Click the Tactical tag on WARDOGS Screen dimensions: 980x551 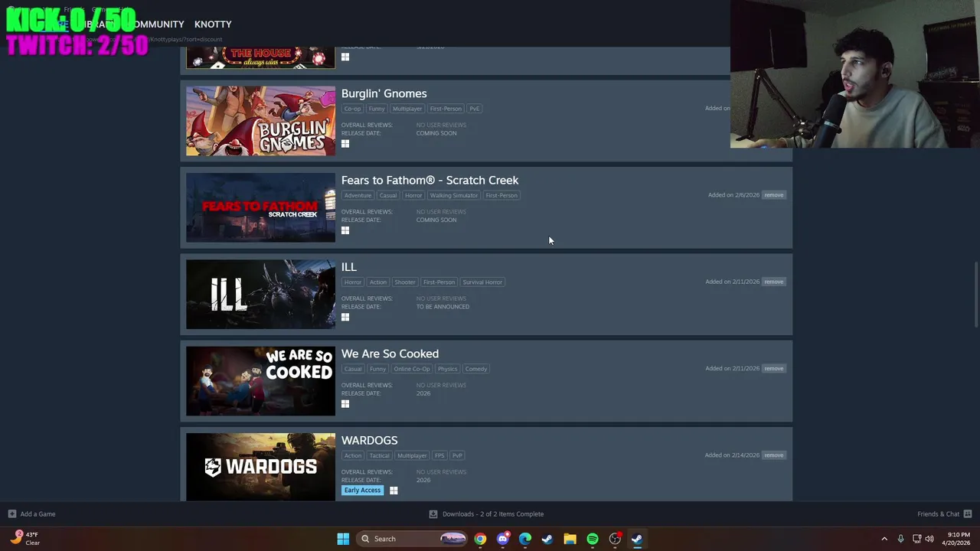(x=379, y=455)
